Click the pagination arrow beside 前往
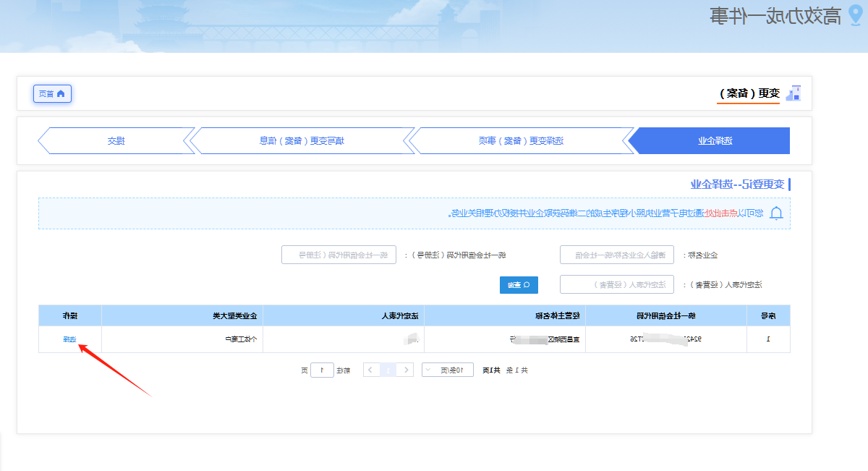This screenshot has width=868, height=471. tap(370, 370)
